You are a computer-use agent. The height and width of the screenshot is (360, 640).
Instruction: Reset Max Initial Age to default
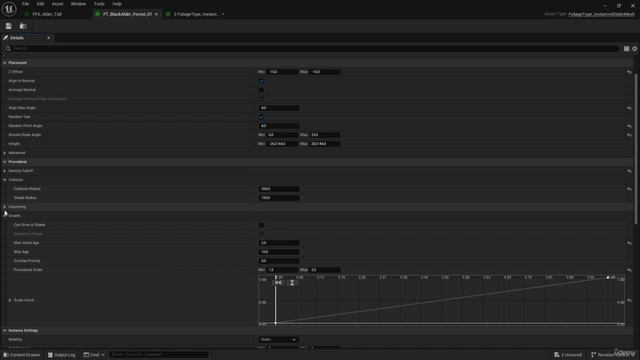pos(629,243)
